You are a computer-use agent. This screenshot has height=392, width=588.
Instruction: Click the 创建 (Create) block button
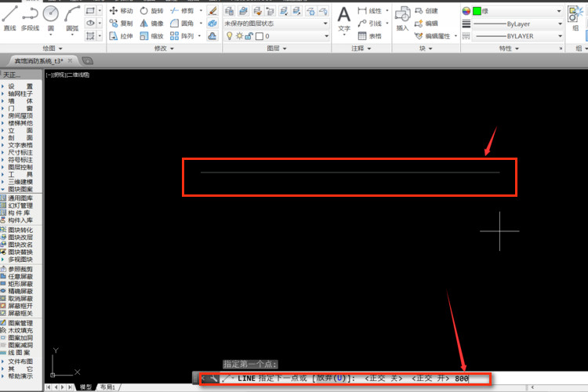pyautogui.click(x=426, y=11)
